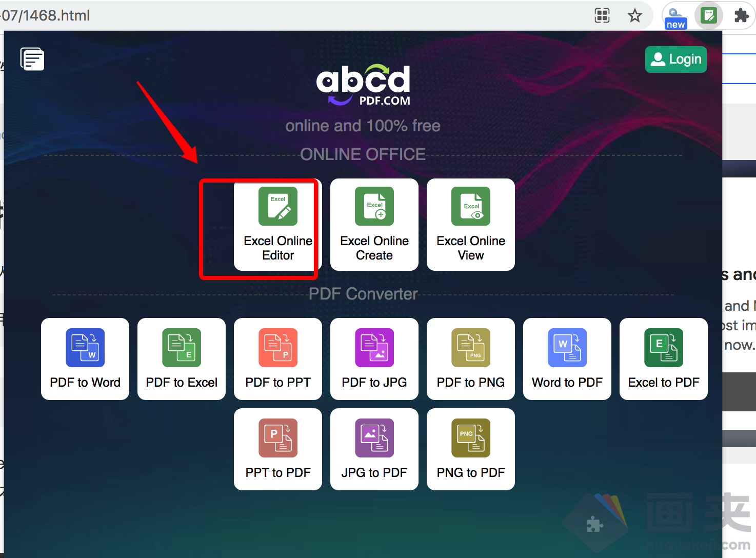The width and height of the screenshot is (756, 558).
Task: Open the Excel to PDF converter
Action: point(663,359)
